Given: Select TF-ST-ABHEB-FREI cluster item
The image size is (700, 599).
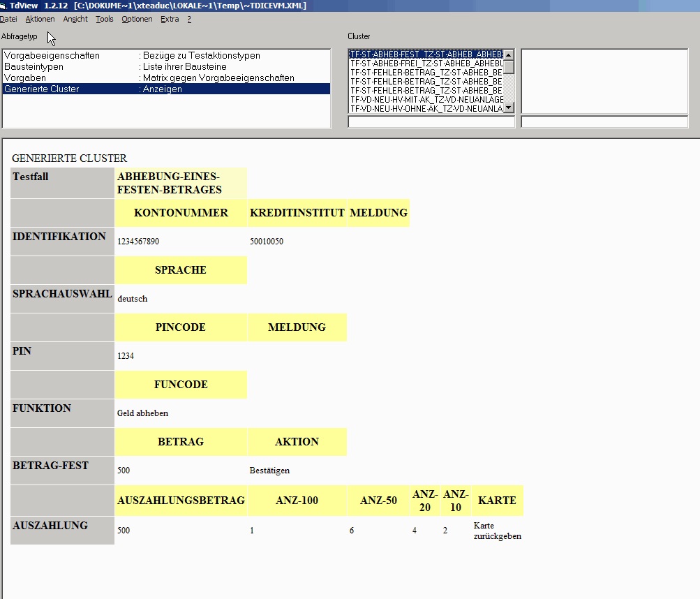Looking at the screenshot, I should pyautogui.click(x=426, y=63).
